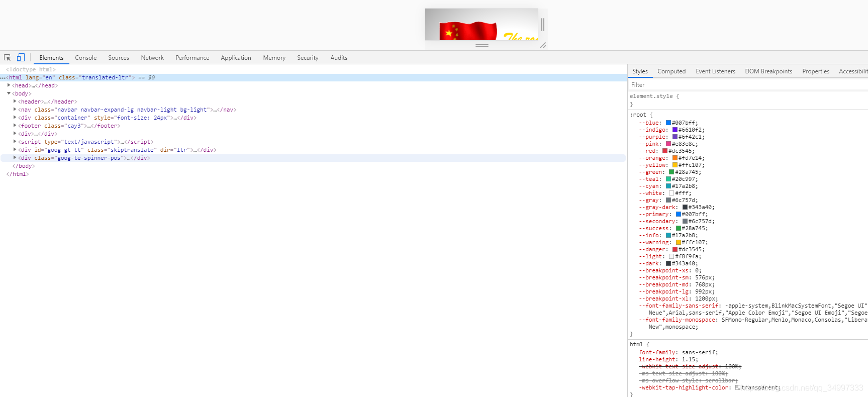The height and width of the screenshot is (397, 868).
Task: Expand the nav navbar element node
Action: pos(15,110)
